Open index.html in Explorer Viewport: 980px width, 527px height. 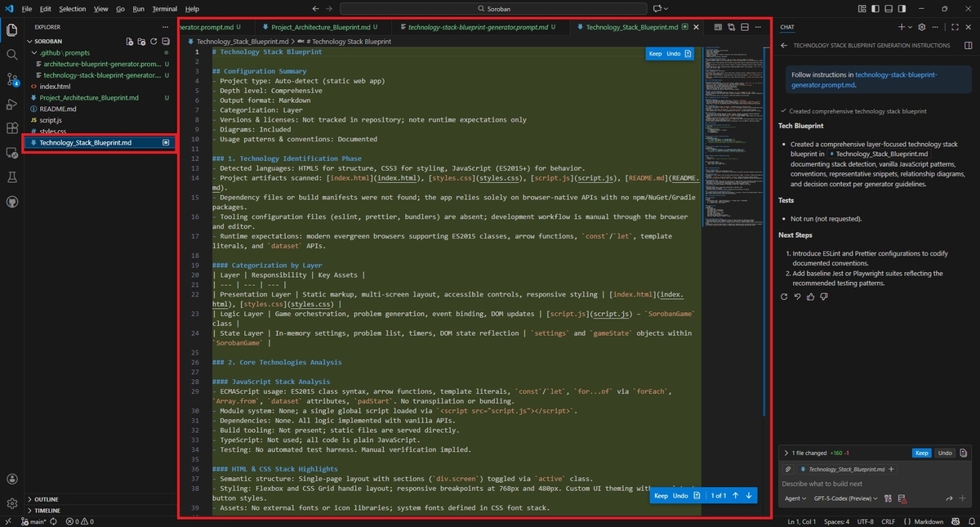55,87
